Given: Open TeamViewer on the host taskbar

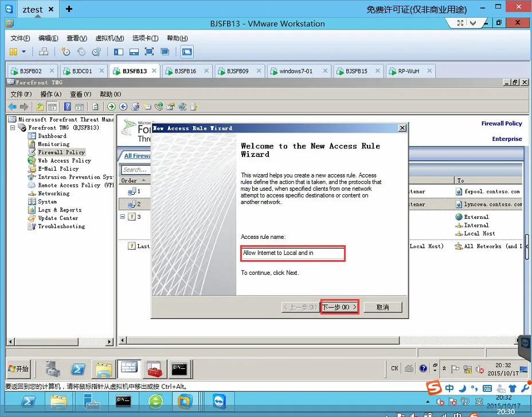Looking at the screenshot, I should (x=219, y=402).
